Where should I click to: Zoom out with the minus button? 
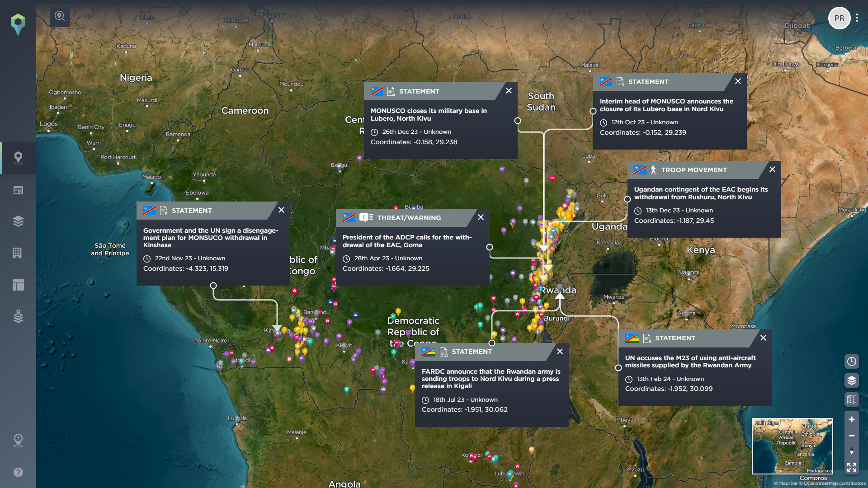[852, 436]
